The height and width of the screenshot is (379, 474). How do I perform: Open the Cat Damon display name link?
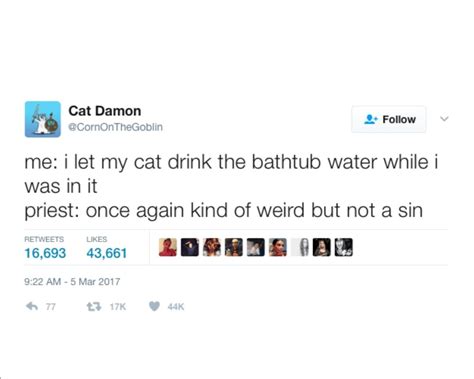point(105,111)
